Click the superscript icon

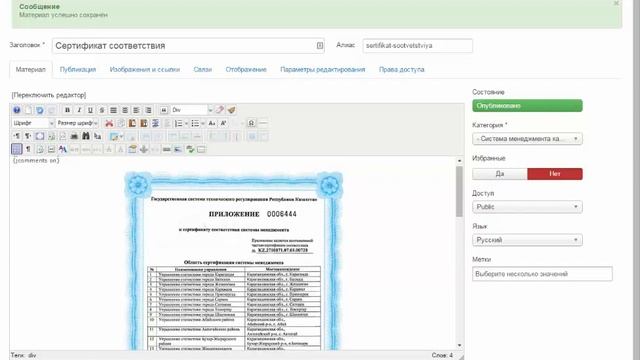[x=223, y=123]
